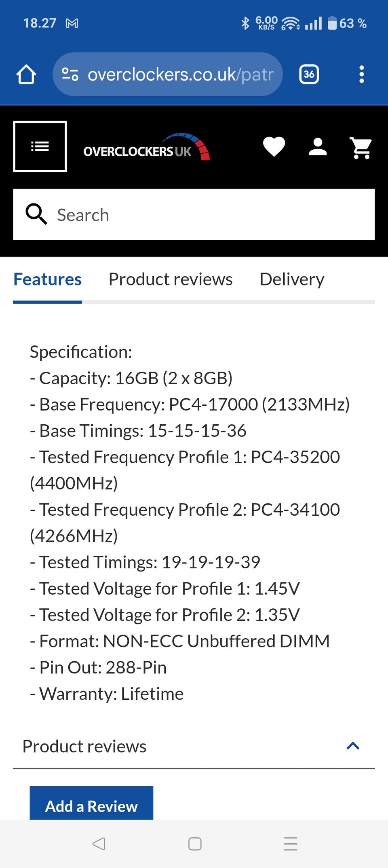Tap the overclockers.co.uk address bar URL
This screenshot has height=868, width=388.
tap(180, 74)
